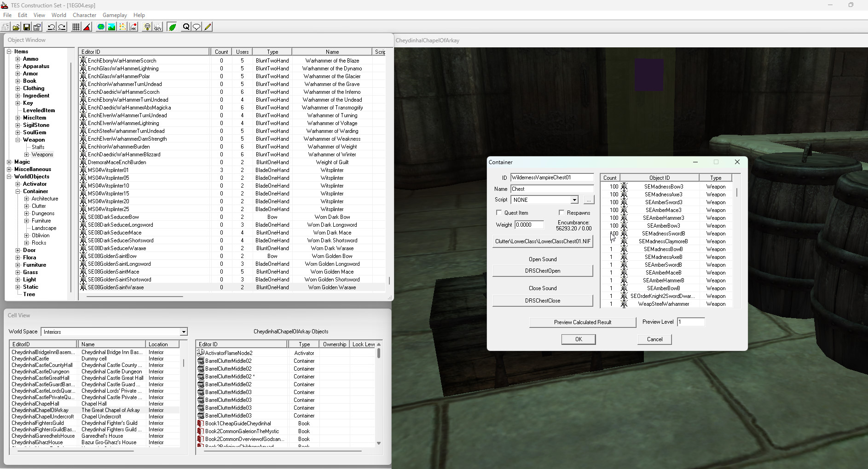The width and height of the screenshot is (868, 469).
Task: Click the Redo arrow in the toolbar
Action: click(x=62, y=27)
